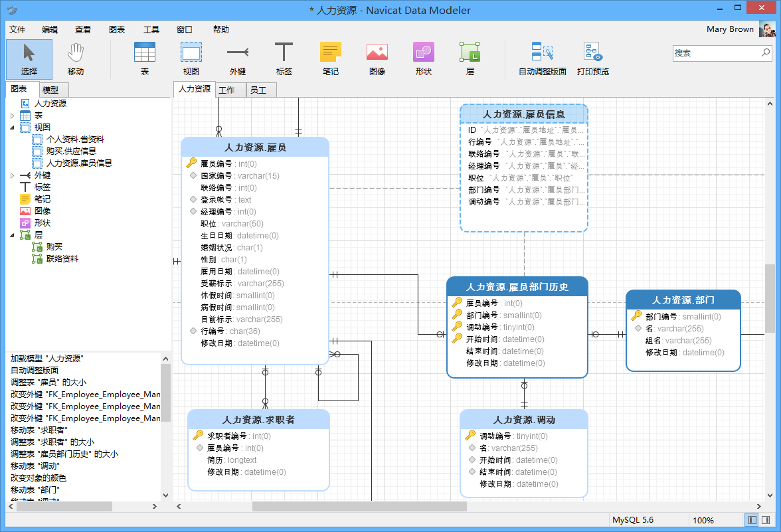Select 个人资料.省资料 view in tree

75,139
